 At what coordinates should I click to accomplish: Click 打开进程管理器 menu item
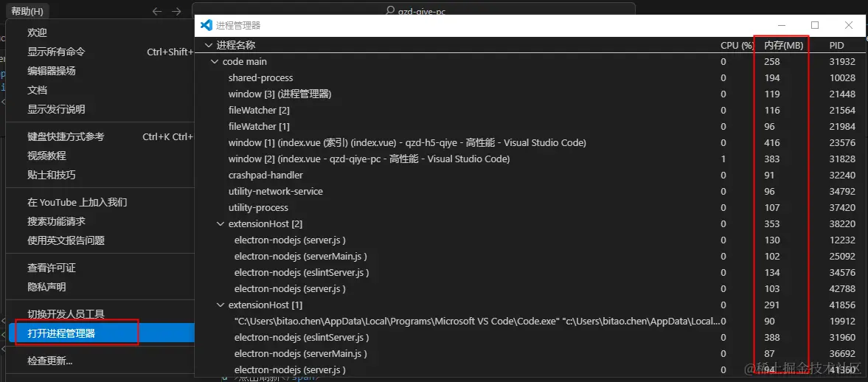click(x=100, y=333)
